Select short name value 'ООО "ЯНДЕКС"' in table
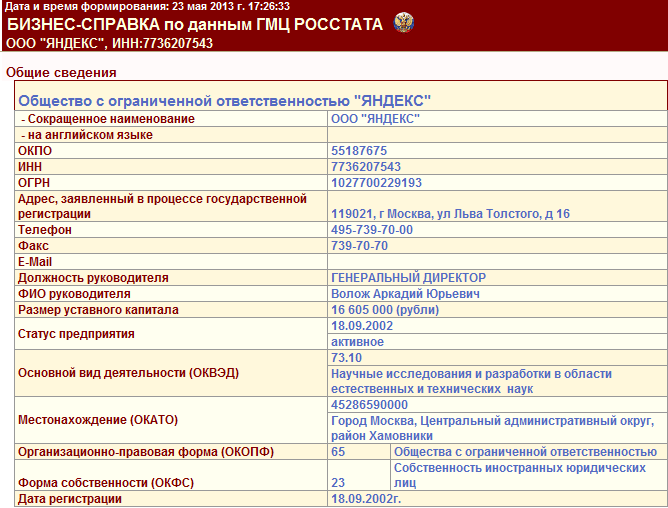 tap(375, 119)
